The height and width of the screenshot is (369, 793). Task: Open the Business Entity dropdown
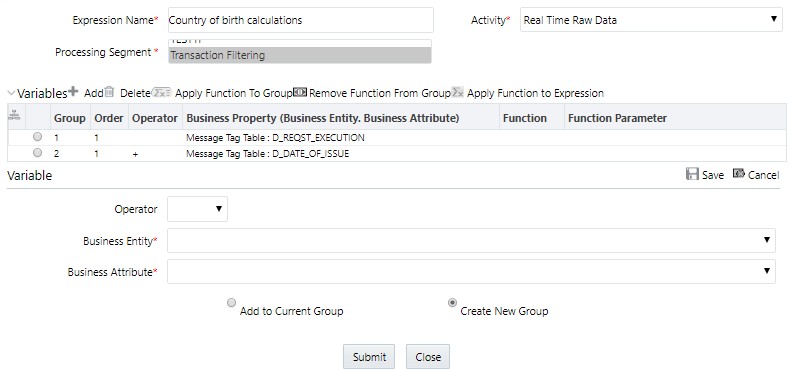471,240
